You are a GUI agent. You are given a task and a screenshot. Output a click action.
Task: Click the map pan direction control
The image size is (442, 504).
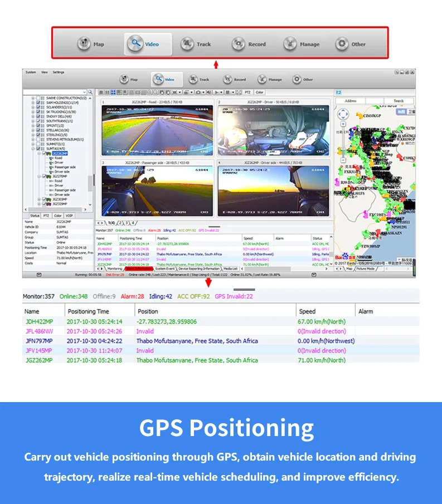point(343,114)
